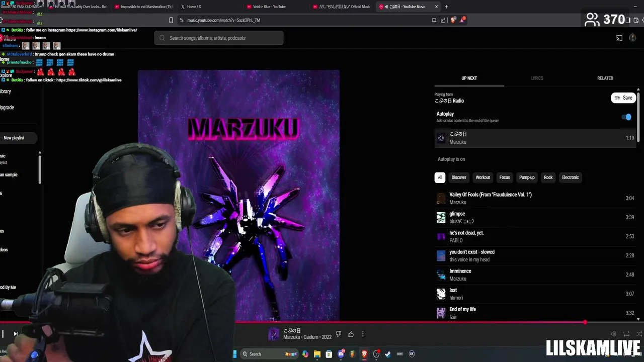Switch to the UP NEXT tab
The image size is (644, 362).
(469, 78)
